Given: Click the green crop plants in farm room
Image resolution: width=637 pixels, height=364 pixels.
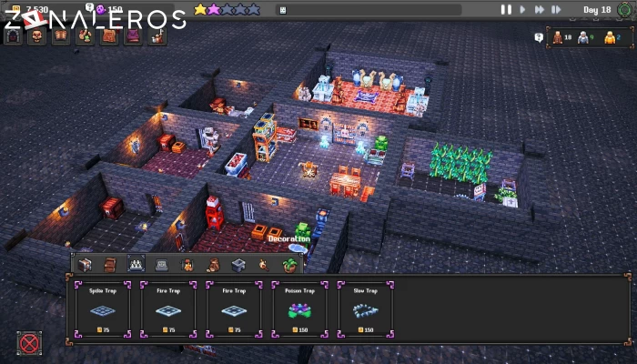Looking at the screenshot, I should click(460, 164).
